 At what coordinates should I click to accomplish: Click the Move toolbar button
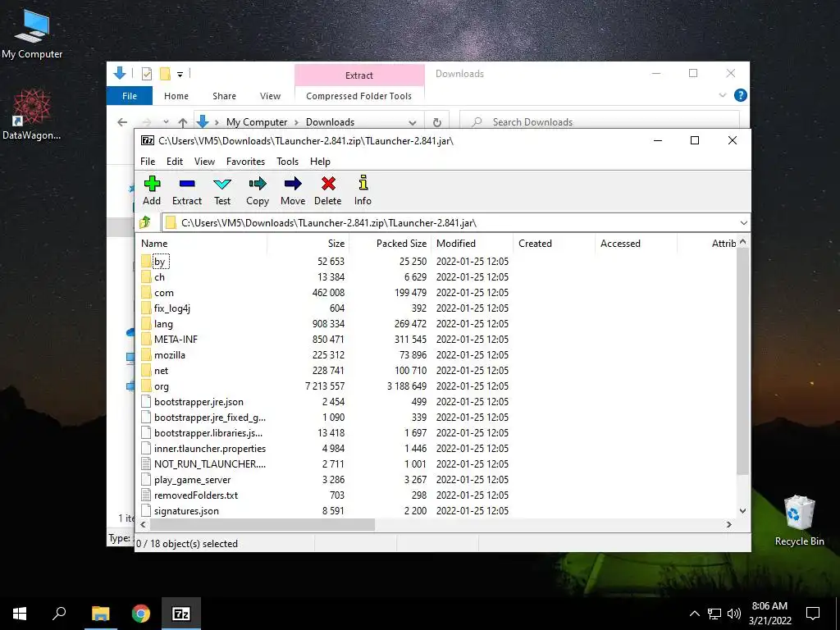[293, 190]
